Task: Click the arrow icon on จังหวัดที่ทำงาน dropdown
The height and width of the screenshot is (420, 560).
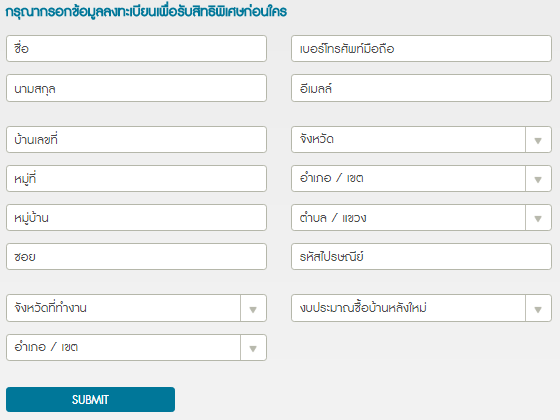Action: [x=253, y=309]
